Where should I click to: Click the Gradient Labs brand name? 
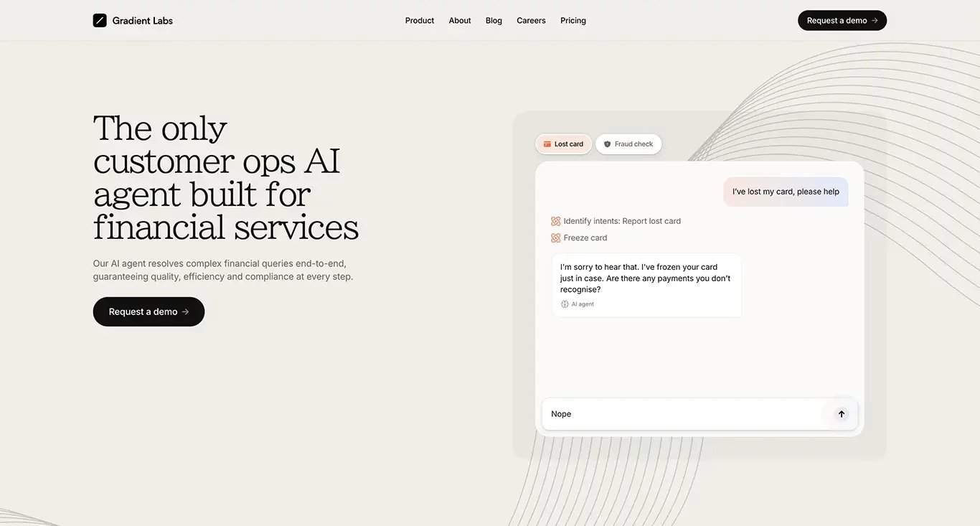coord(143,21)
